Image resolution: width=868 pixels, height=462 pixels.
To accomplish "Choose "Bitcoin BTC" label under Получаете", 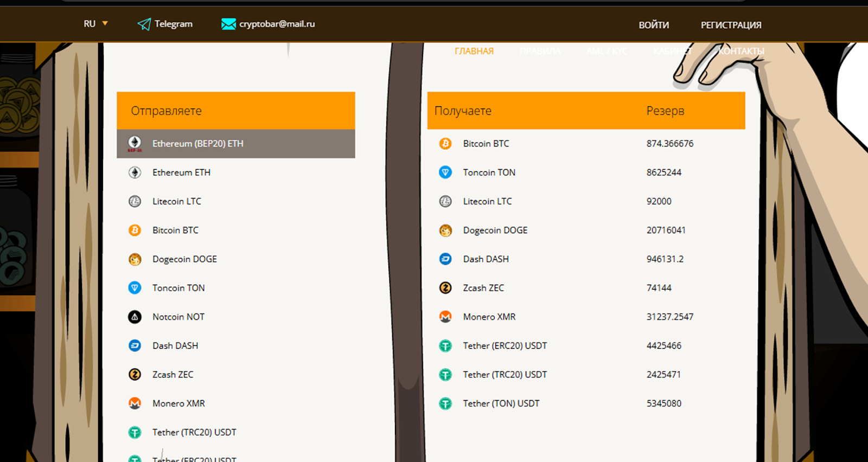I will [486, 144].
